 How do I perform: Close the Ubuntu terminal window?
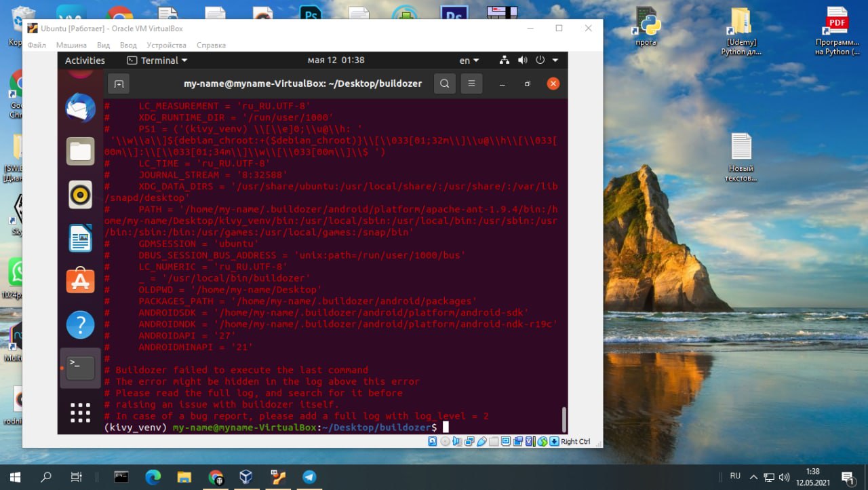(x=553, y=84)
